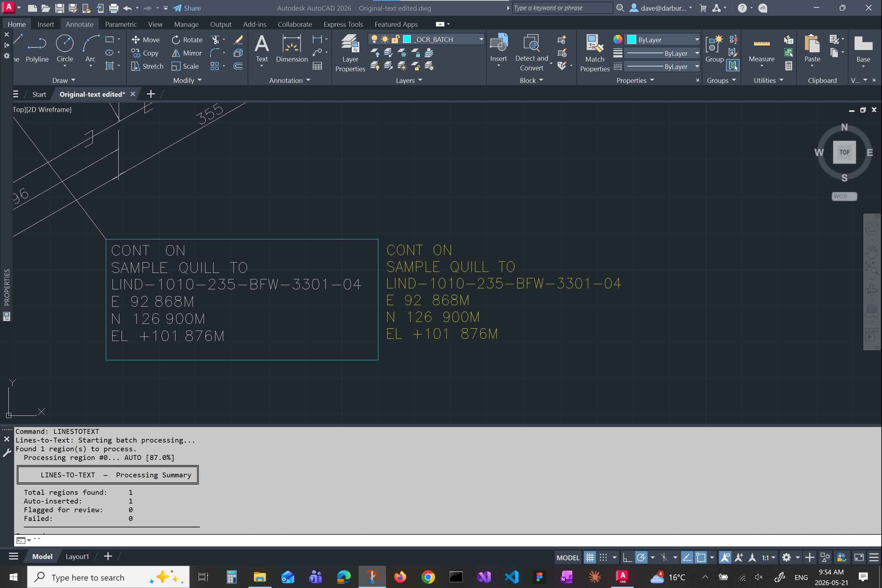
Task: Toggle polar tracking in status bar
Action: pyautogui.click(x=641, y=558)
